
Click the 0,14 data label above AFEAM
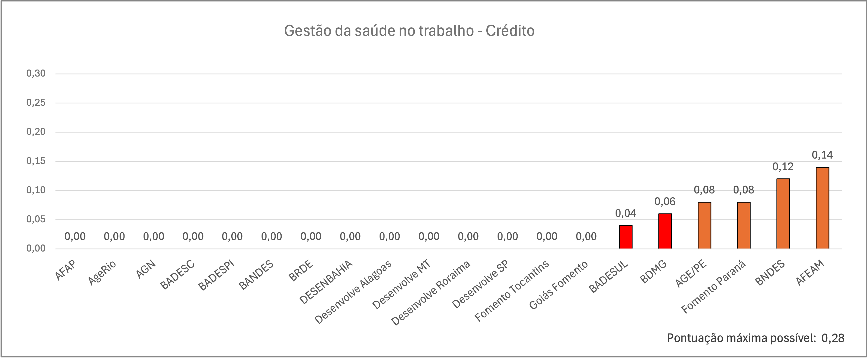(x=822, y=155)
